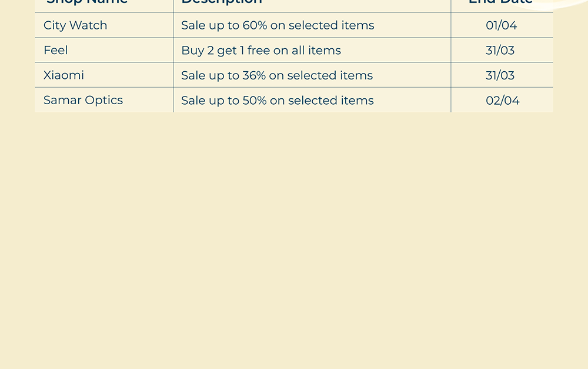588x369 pixels.
Task: Click the Xiaomi shop name
Action: (x=64, y=75)
